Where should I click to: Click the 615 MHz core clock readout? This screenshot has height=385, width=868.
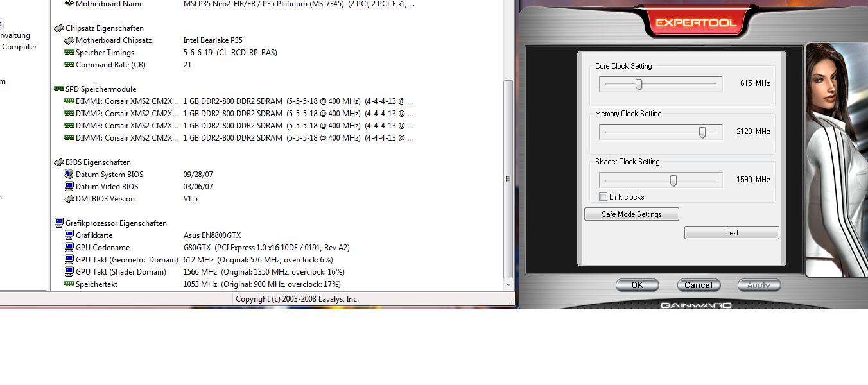click(754, 83)
